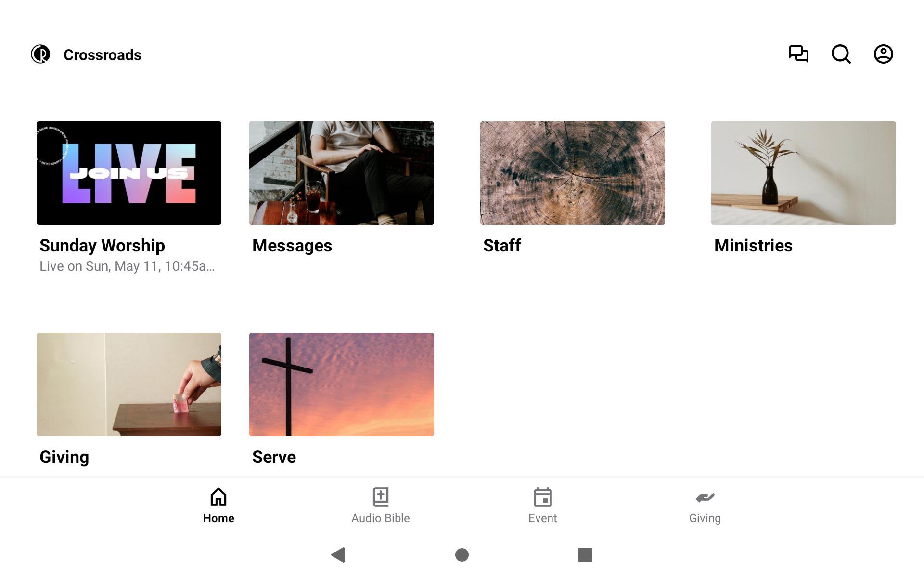Tap the Event calendar icon
The image size is (924, 578).
543,497
